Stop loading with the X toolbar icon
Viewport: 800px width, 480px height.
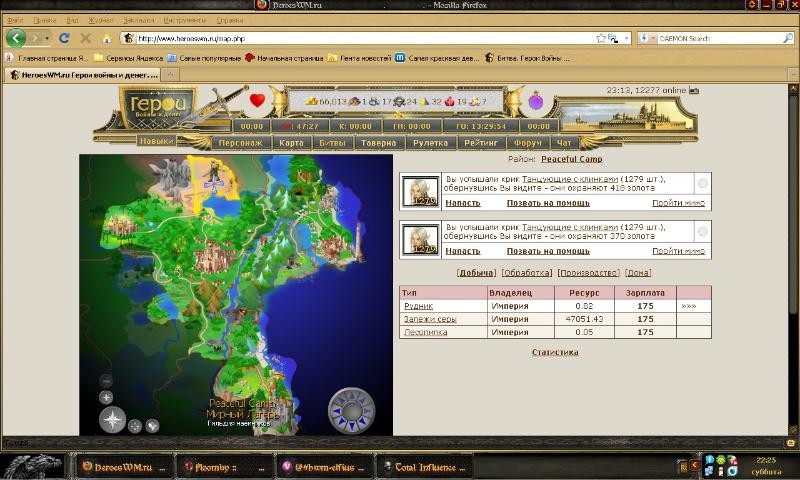point(86,38)
